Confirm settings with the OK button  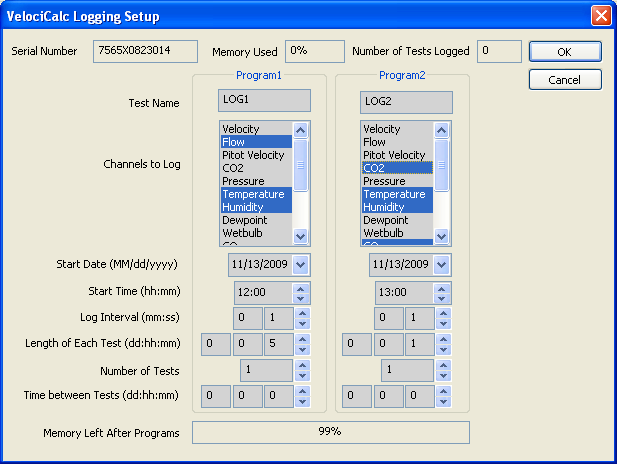pos(565,52)
